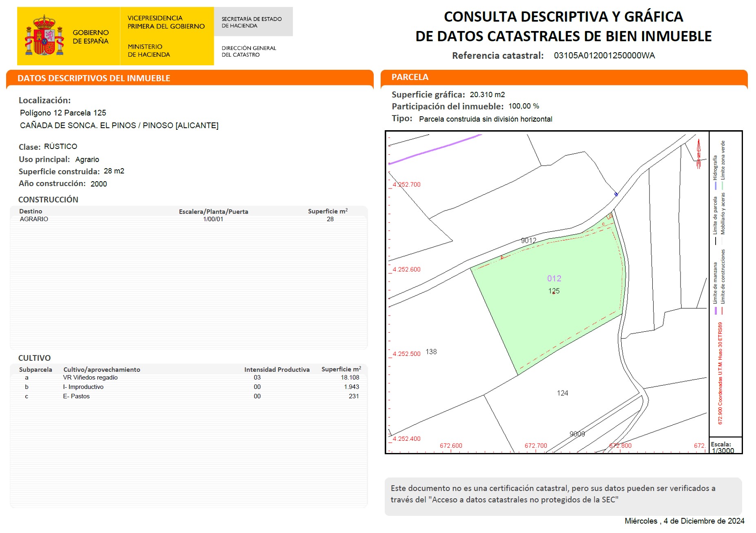Screen dimensions: 756x533
Task: Click the 'Límite de construcciones' legend label
Action: pyautogui.click(x=723, y=277)
